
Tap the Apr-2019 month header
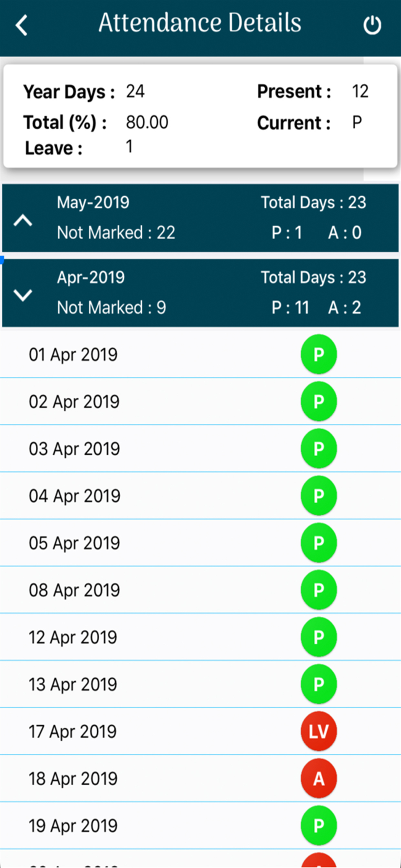[91, 278]
